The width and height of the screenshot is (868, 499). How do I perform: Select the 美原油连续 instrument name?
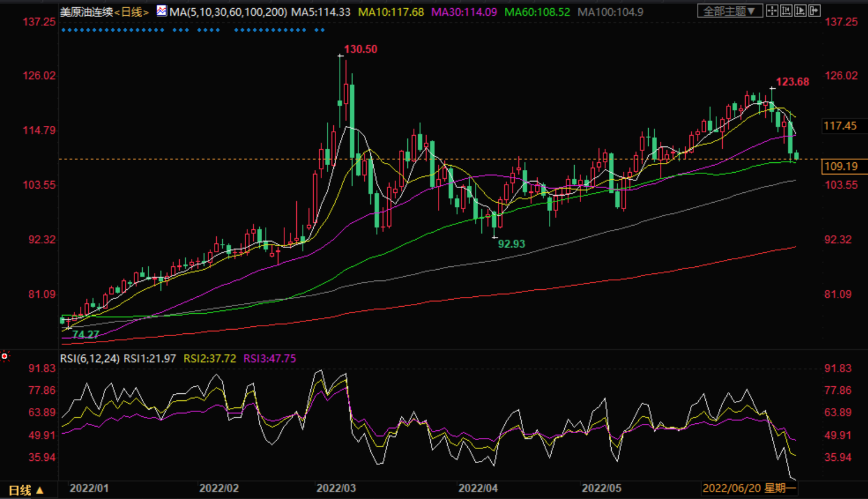coord(86,12)
